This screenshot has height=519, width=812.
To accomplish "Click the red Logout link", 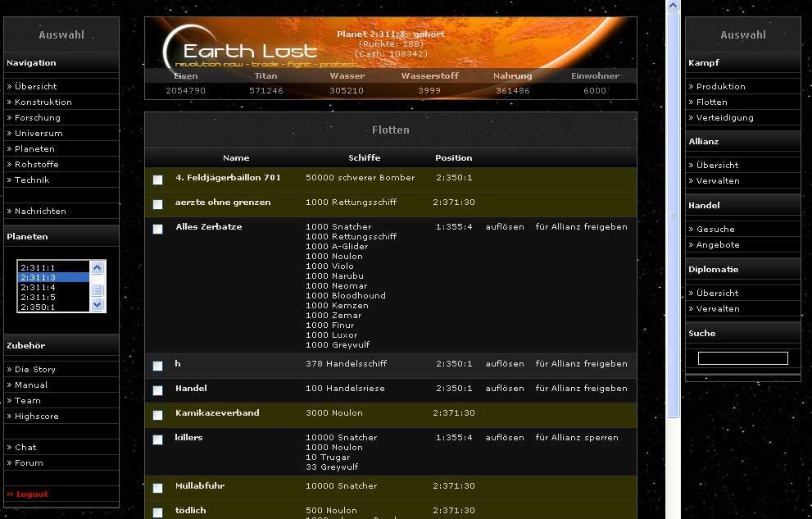I will click(x=32, y=494).
